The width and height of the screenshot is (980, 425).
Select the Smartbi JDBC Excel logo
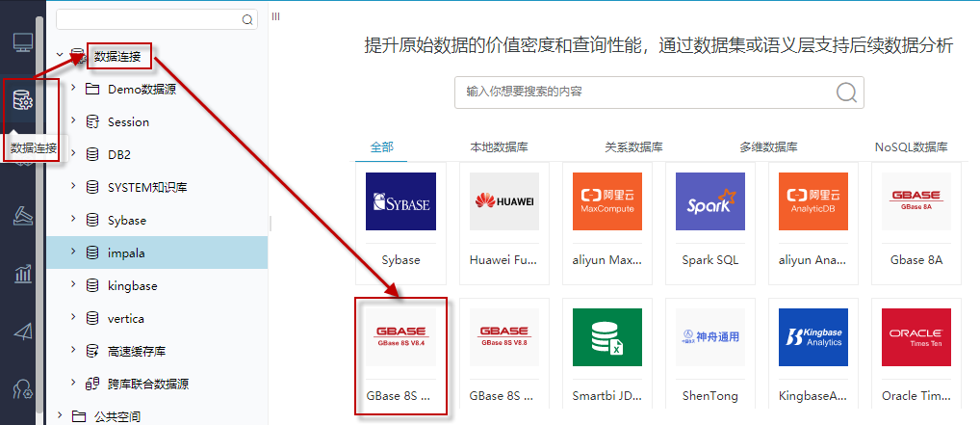click(x=607, y=337)
